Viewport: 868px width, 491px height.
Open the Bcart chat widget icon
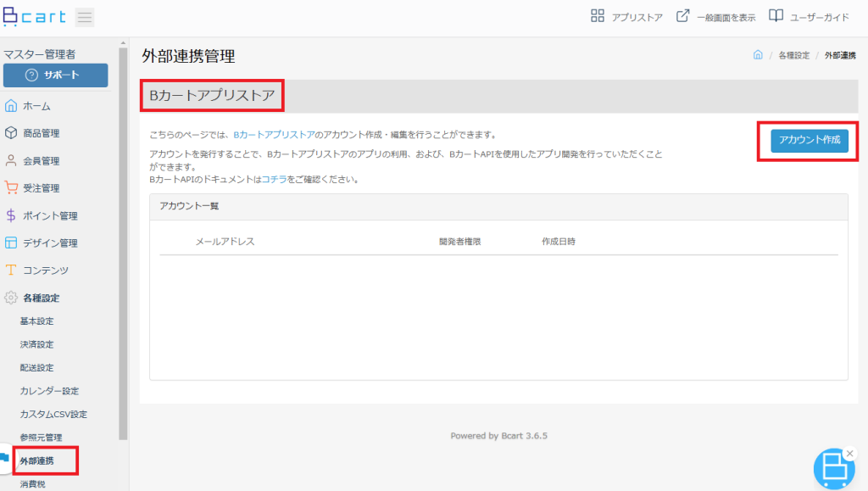point(834,469)
